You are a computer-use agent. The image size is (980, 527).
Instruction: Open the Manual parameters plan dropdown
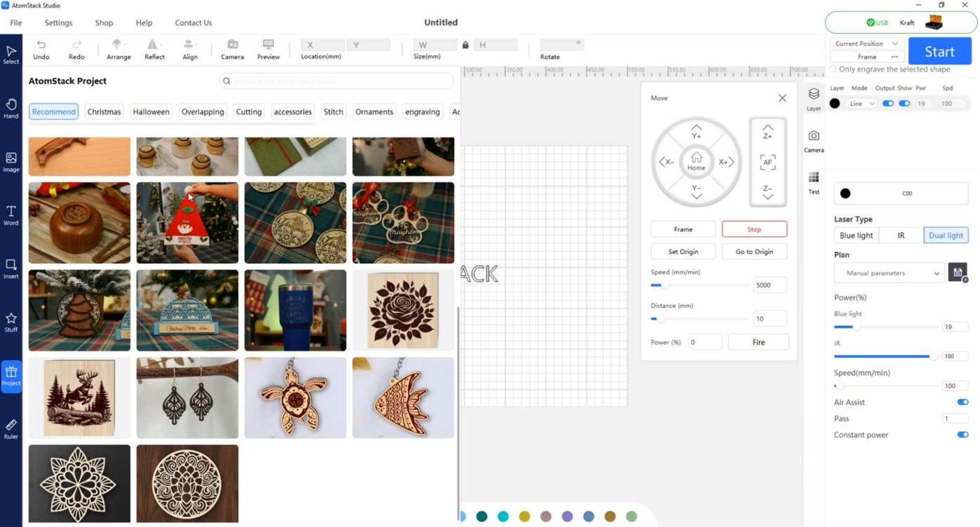(889, 273)
